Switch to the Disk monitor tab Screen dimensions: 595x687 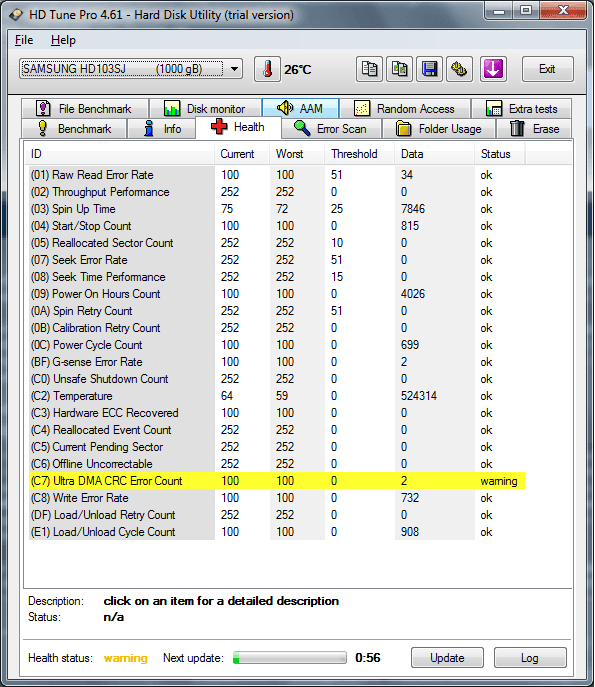pos(205,108)
